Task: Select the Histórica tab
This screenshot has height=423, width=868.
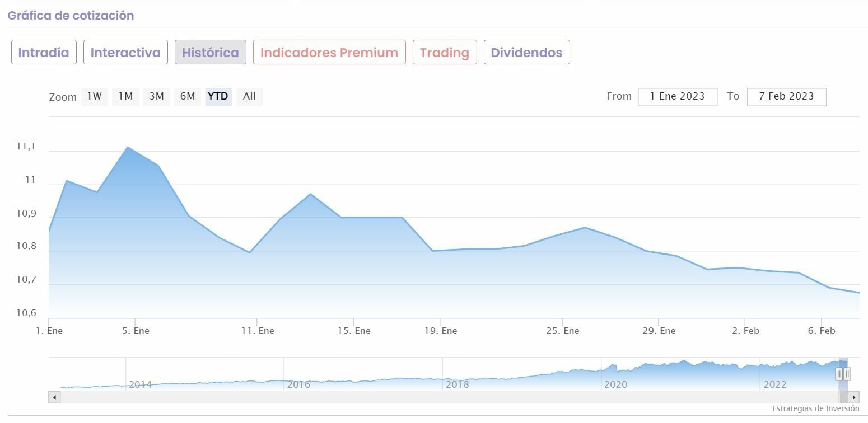Action: click(210, 53)
